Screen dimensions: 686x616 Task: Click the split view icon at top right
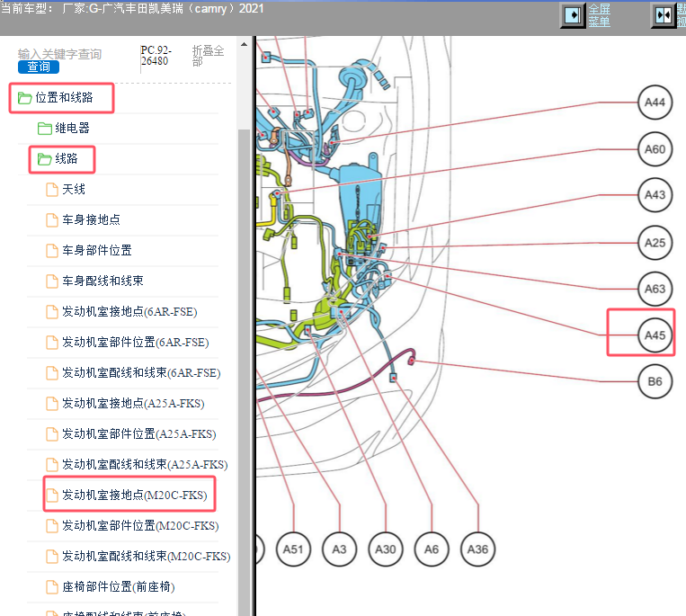click(x=664, y=16)
